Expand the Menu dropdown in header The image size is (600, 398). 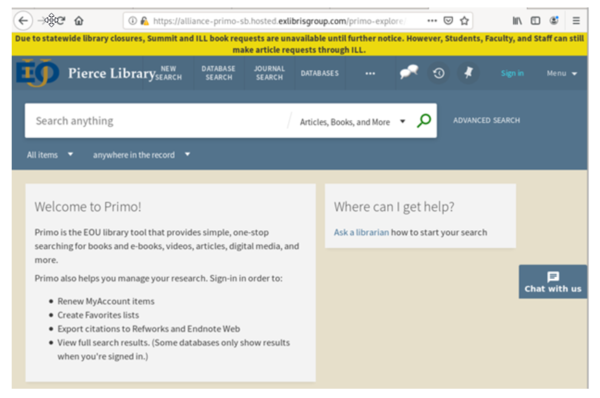tap(561, 73)
